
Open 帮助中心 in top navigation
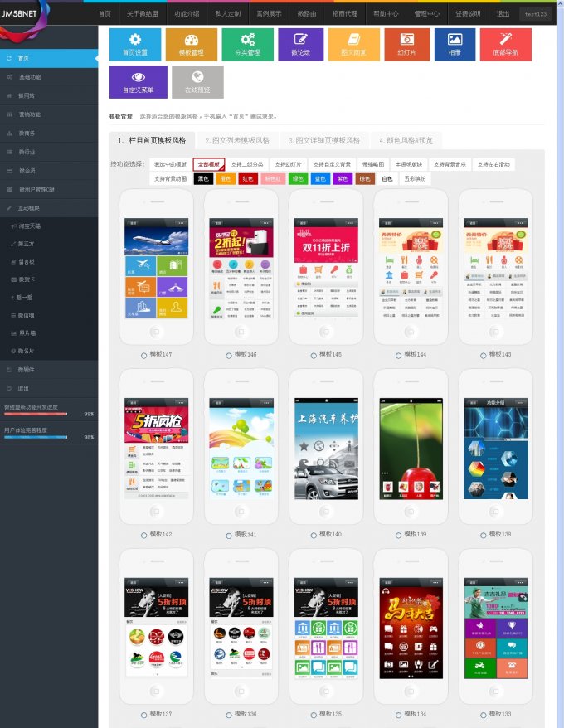pyautogui.click(x=386, y=14)
